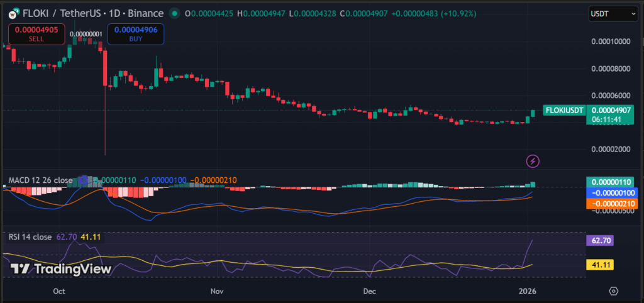The width and height of the screenshot is (644, 303).
Task: Click the TradingView logo
Action: point(61,269)
